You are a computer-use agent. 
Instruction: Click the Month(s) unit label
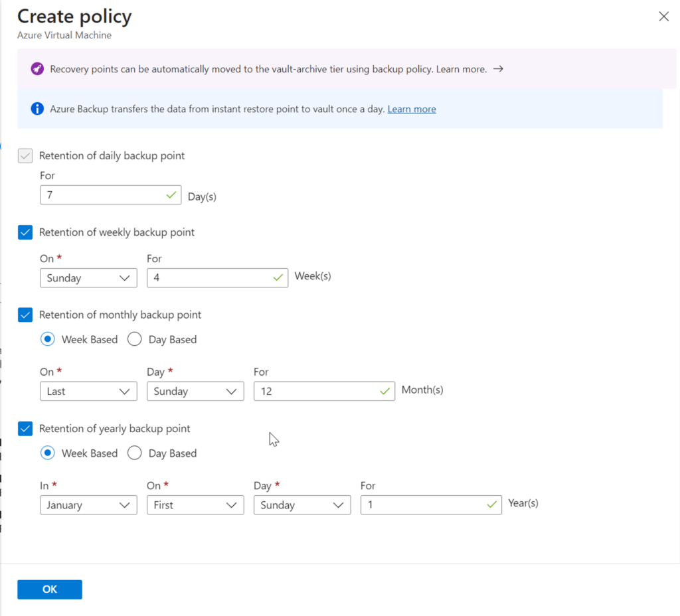422,390
